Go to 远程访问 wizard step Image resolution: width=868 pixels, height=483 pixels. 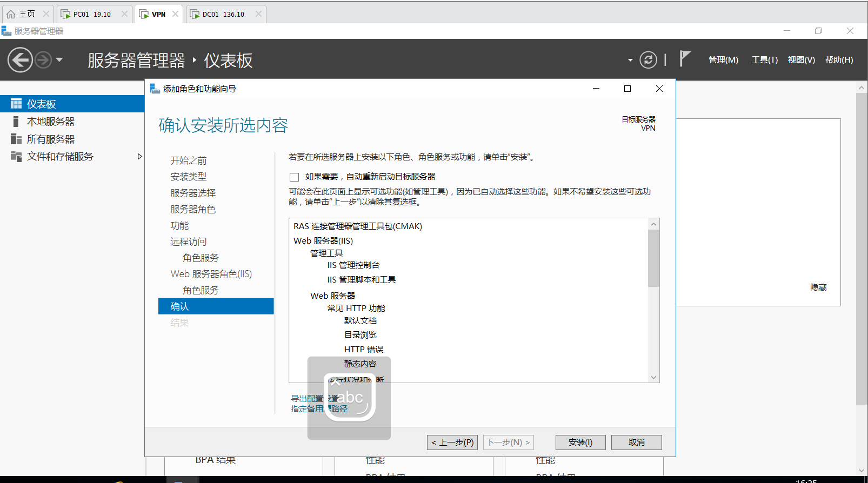pyautogui.click(x=189, y=242)
